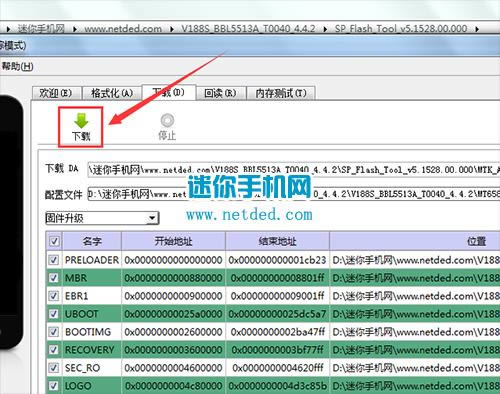Toggle the UBOOT partition checkbox
The width and height of the screenshot is (500, 394).
point(54,314)
